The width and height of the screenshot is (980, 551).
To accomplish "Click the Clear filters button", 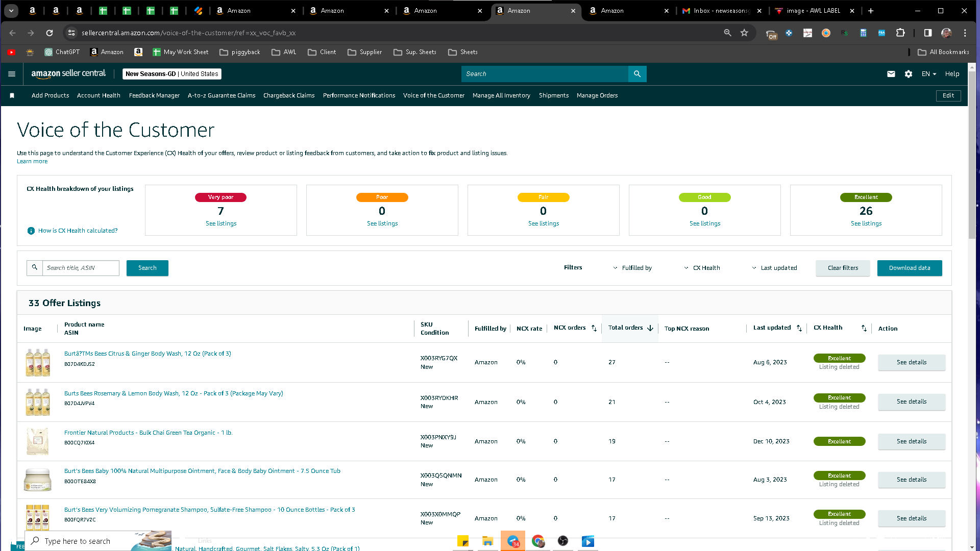I will pyautogui.click(x=843, y=268).
